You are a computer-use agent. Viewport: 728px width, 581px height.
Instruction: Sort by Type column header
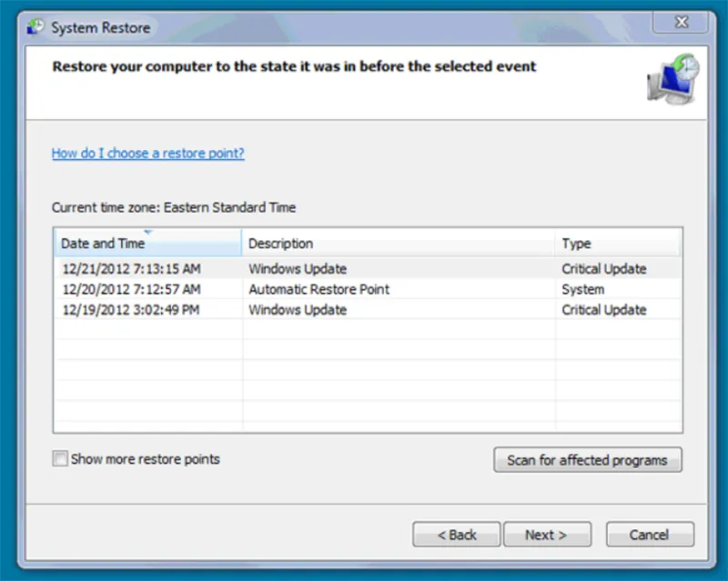(x=618, y=243)
